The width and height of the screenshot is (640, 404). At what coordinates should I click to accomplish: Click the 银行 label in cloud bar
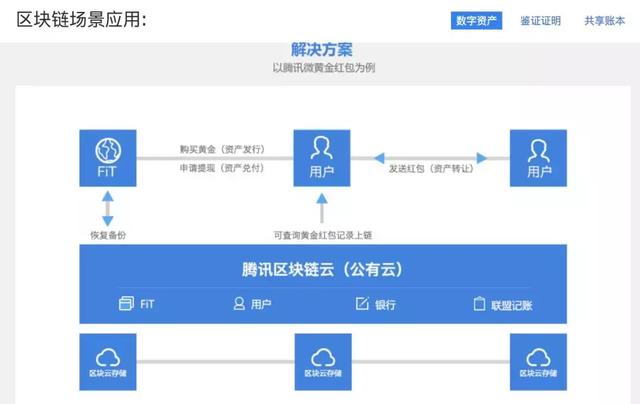[385, 305]
